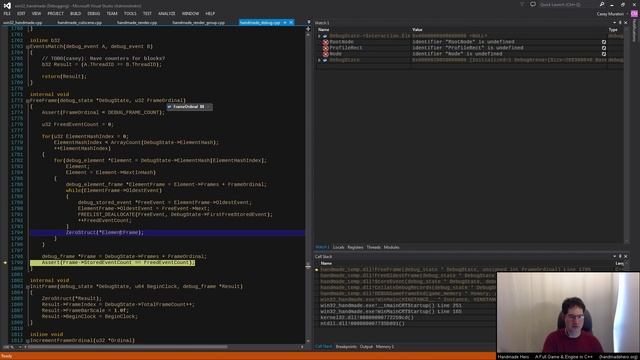Switch to the Locals tab
The image size is (640, 360).
point(338,247)
